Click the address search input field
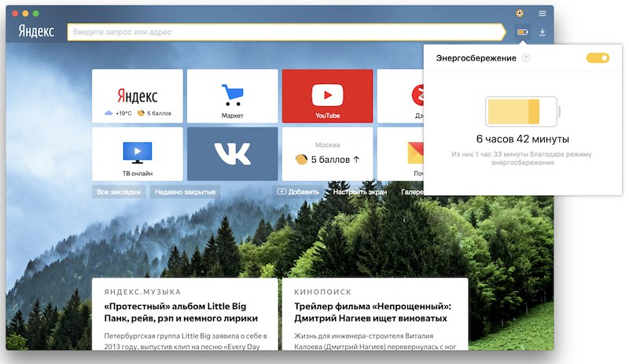629x364 pixels. point(286,32)
